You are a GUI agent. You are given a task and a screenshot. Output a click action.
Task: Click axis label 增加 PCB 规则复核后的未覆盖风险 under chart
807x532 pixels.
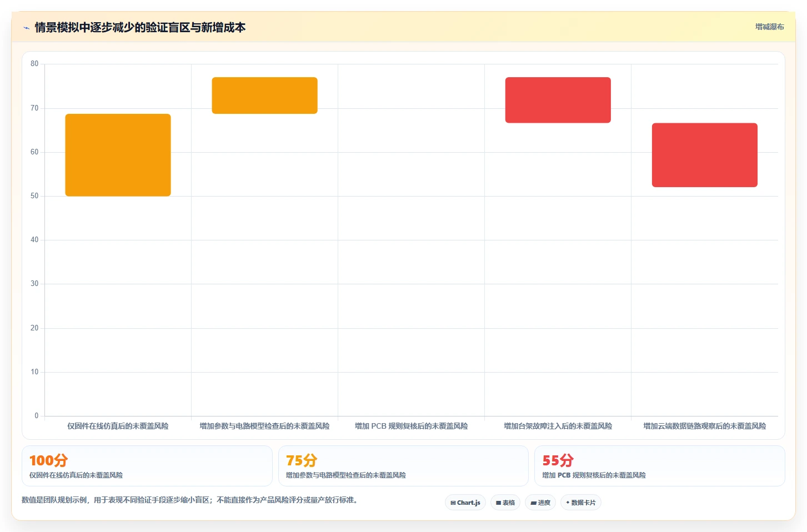point(411,426)
